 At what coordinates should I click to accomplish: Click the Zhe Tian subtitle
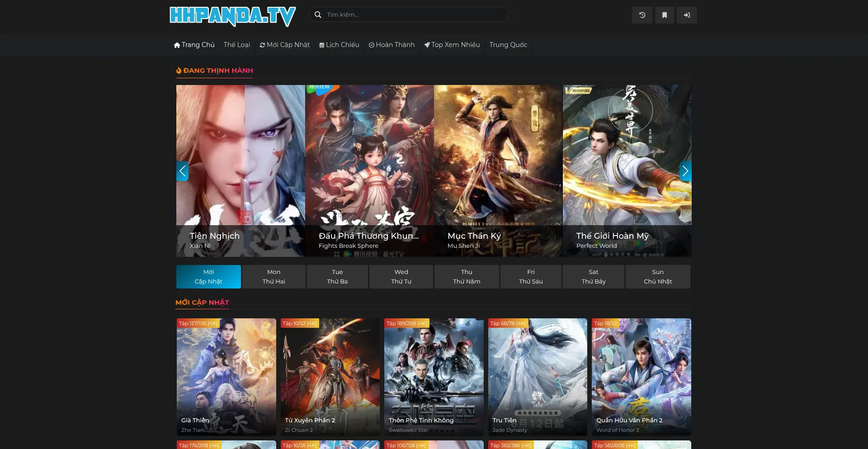pyautogui.click(x=193, y=430)
